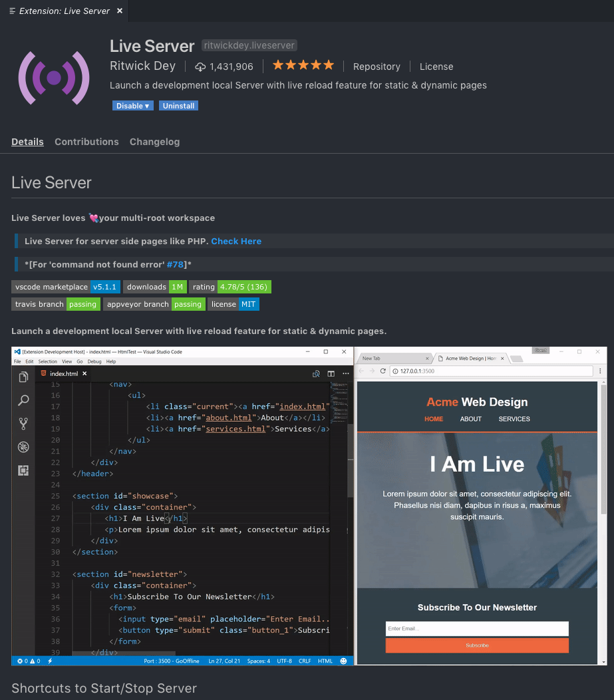Close the index.html tab in demo editor
The image size is (614, 700).
pos(84,373)
